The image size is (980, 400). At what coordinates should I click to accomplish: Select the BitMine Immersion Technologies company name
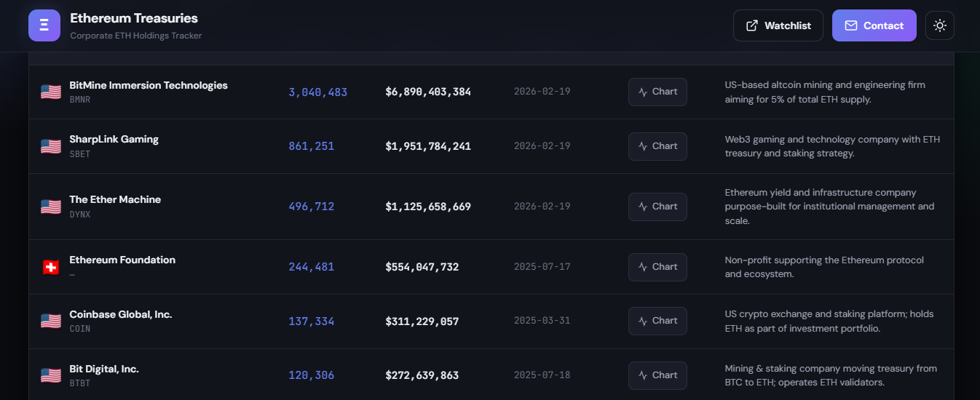pos(149,85)
